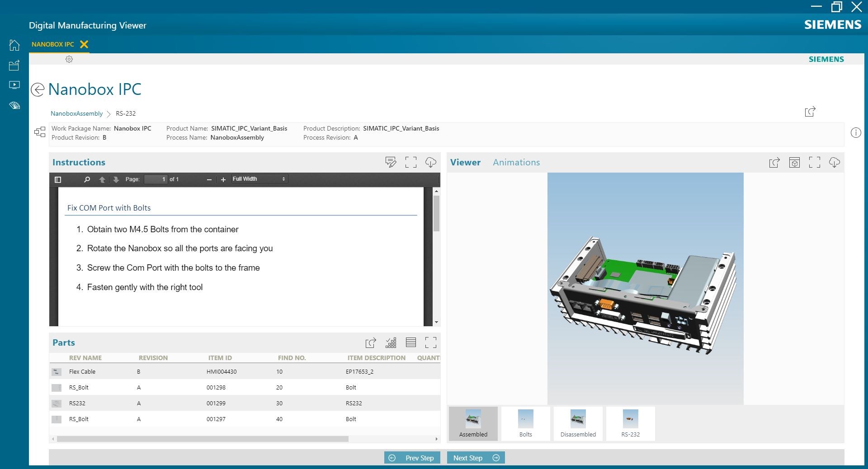This screenshot has width=868, height=469.
Task: Click Parts horizontal scrollbar thumb
Action: coord(203,439)
